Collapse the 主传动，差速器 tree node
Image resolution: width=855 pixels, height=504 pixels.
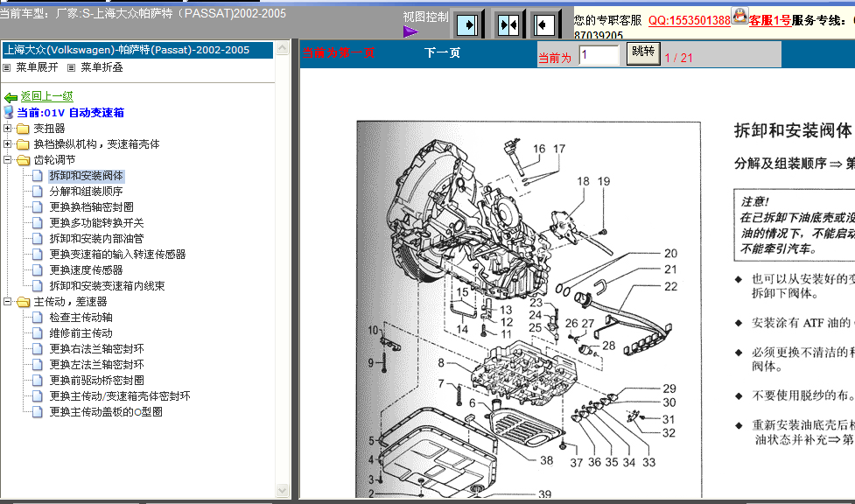[x=7, y=302]
